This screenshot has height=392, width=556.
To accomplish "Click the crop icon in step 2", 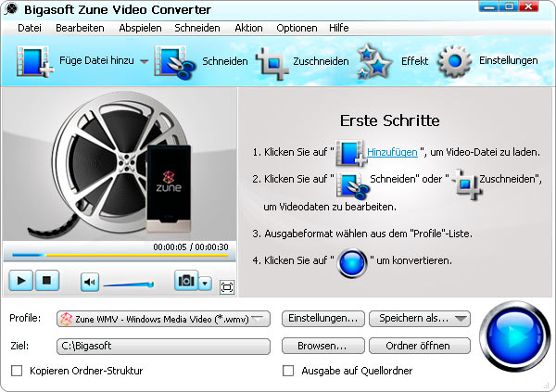I will click(466, 183).
